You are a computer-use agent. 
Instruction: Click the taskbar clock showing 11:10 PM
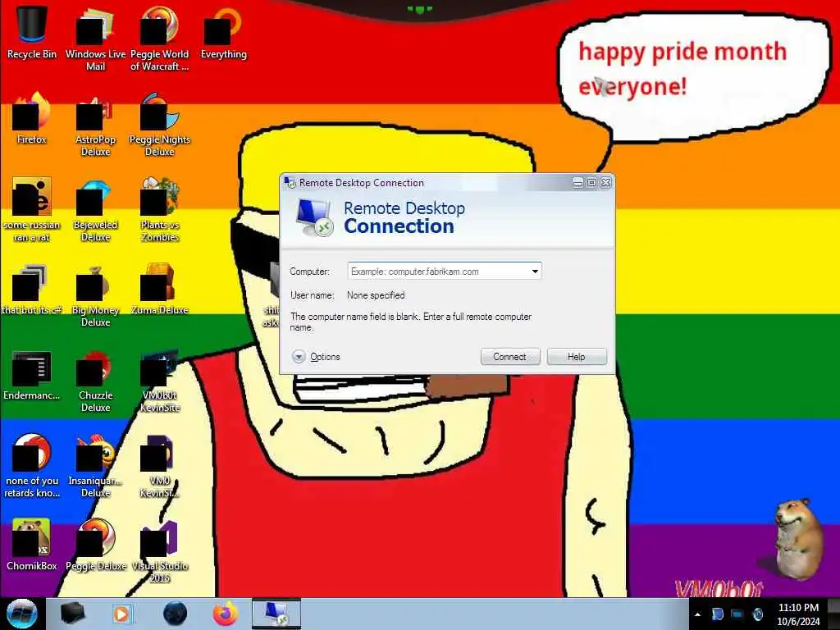(x=798, y=614)
